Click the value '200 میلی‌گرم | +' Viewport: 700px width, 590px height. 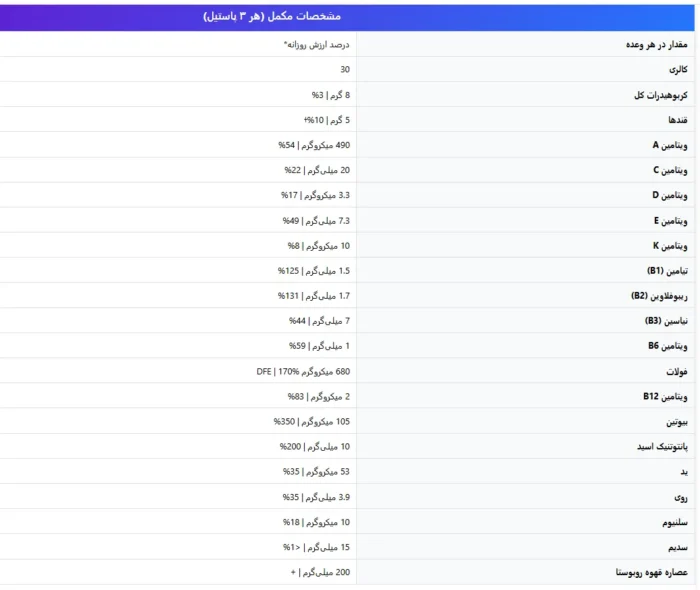(x=320, y=572)
